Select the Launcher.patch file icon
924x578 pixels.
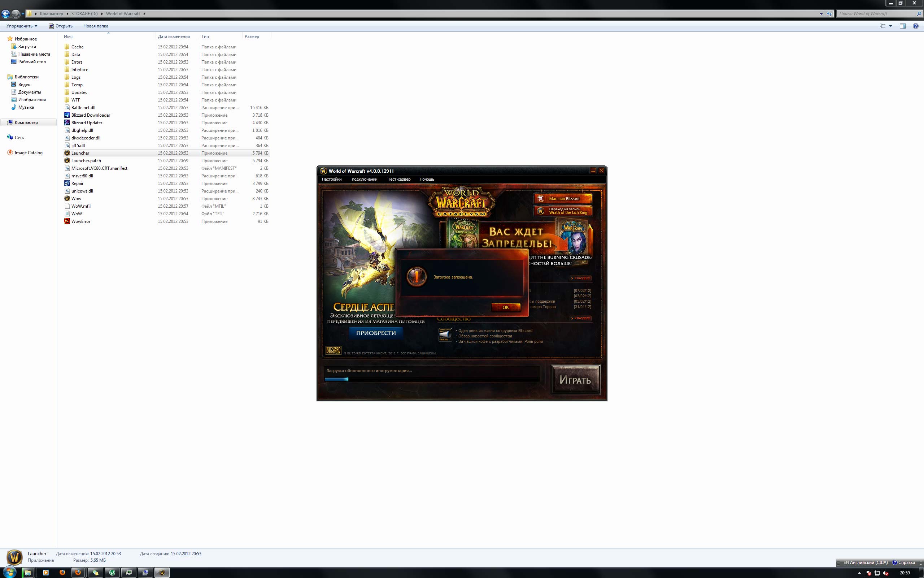[67, 160]
